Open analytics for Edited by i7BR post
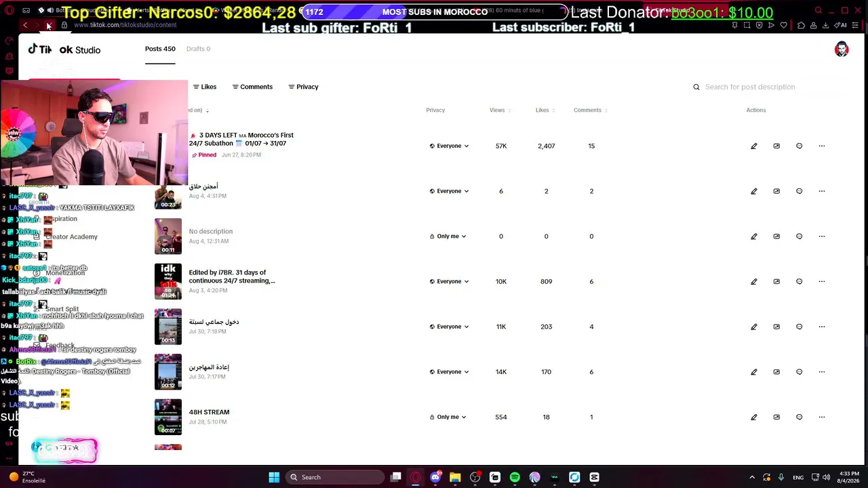The image size is (868, 488). tap(776, 281)
